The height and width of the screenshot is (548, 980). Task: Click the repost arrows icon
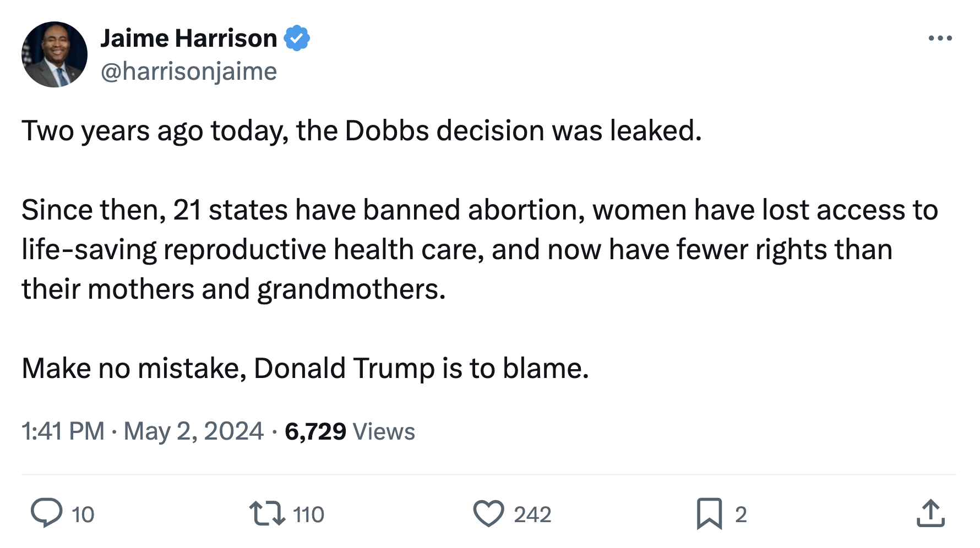click(267, 513)
